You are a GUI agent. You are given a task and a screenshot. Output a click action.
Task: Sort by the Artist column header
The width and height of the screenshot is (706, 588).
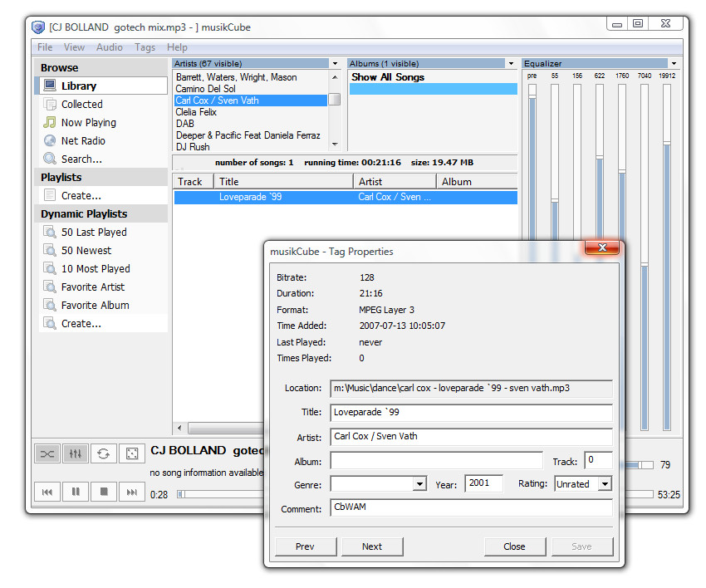coord(395,182)
